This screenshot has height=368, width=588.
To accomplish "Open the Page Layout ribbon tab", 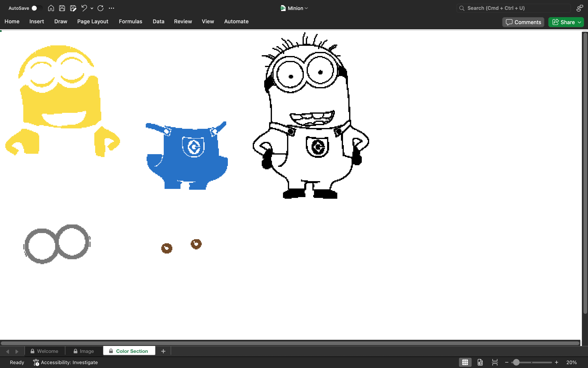I will pyautogui.click(x=93, y=21).
